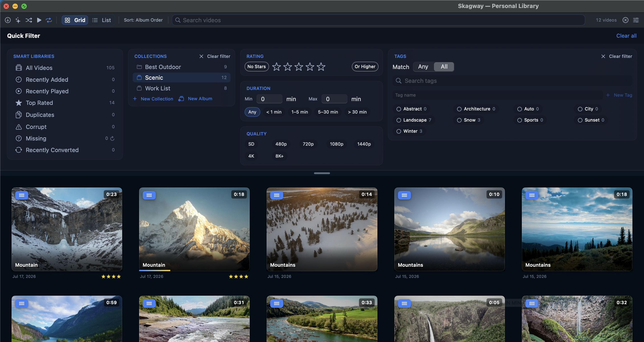Clear the Collections filter
This screenshot has width=644, height=342.
[215, 56]
